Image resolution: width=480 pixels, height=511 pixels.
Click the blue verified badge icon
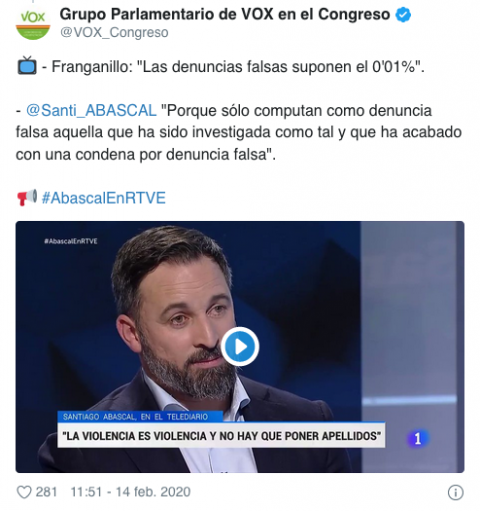click(x=403, y=15)
